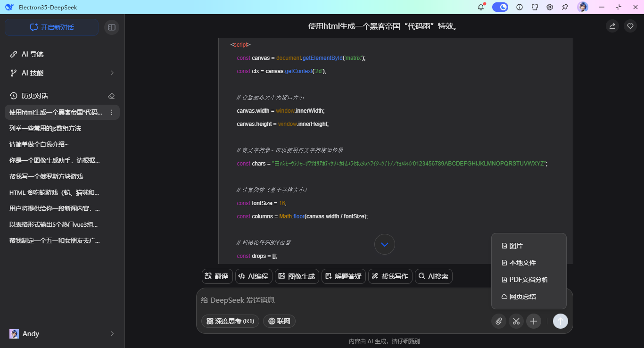This screenshot has width=644, height=348.
Task: Click code line const fontSize = 16
Action: pos(262,203)
